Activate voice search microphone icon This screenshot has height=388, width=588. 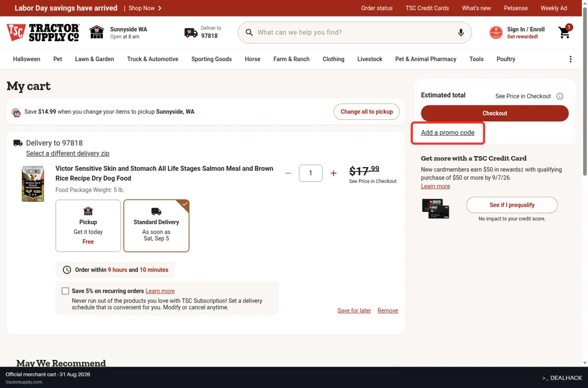461,32
